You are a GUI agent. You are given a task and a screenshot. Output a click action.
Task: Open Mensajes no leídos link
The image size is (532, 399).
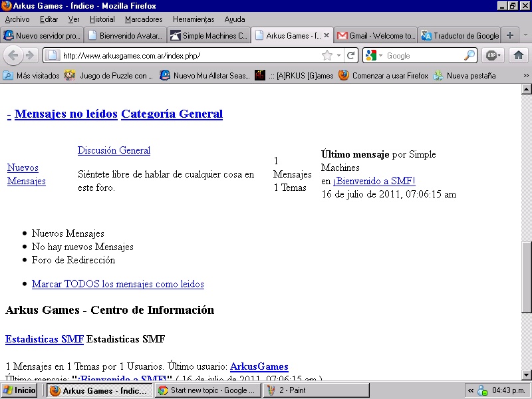tap(66, 114)
